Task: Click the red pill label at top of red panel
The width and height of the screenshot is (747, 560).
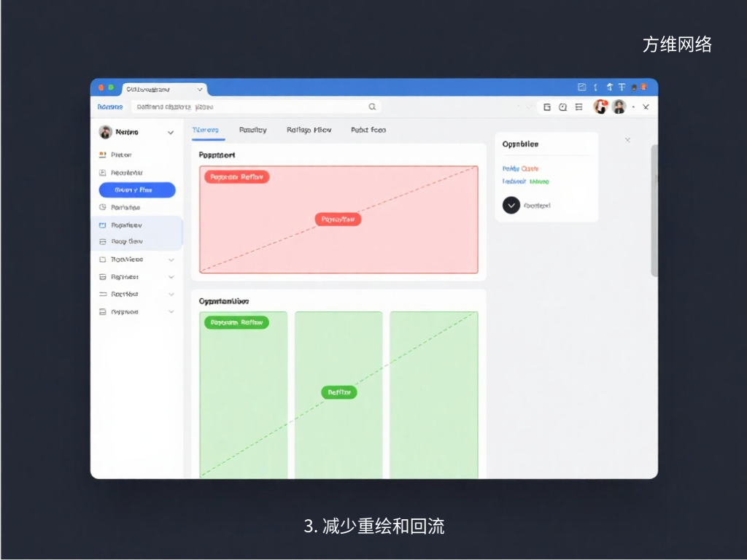Action: coord(237,177)
